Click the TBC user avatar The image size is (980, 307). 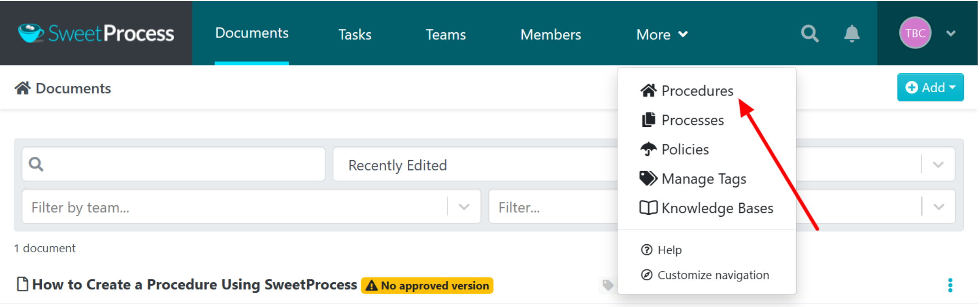pyautogui.click(x=915, y=33)
